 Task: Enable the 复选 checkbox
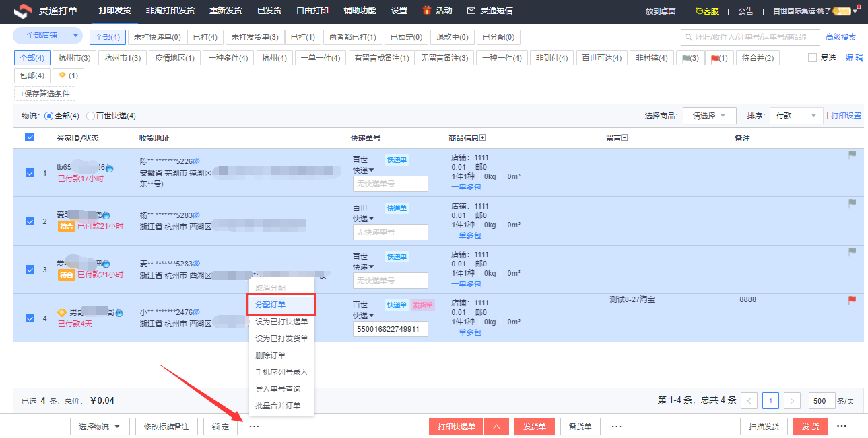[x=812, y=58]
